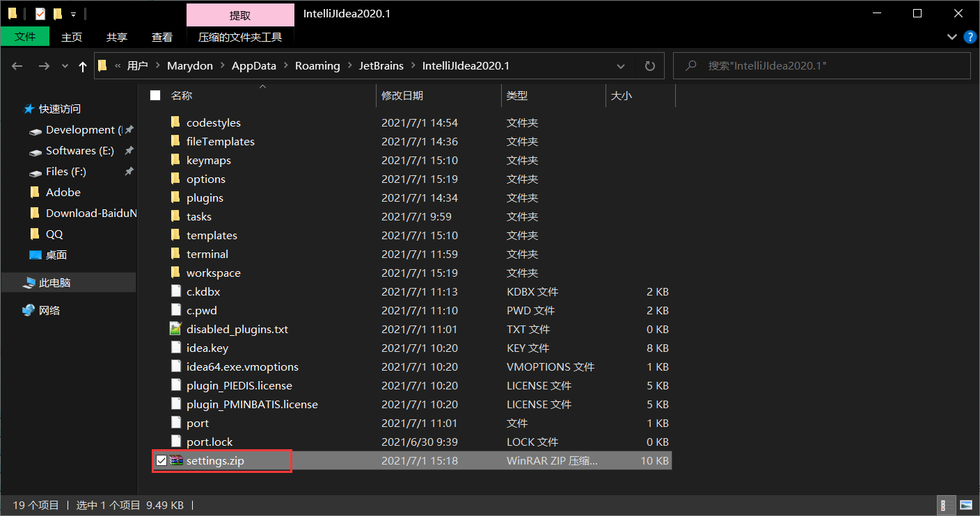Expand the chevron after Marydon breadcrumb
980x516 pixels.
click(222, 66)
